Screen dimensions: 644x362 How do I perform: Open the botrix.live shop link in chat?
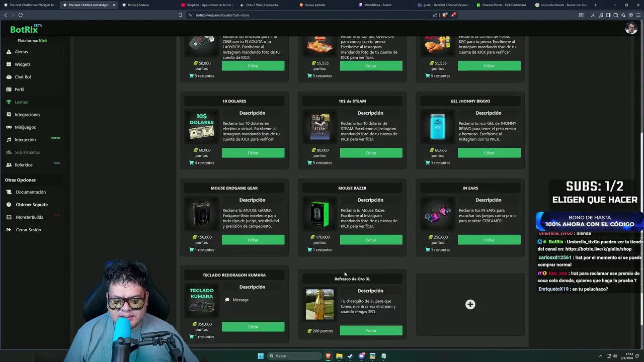tap(598, 249)
